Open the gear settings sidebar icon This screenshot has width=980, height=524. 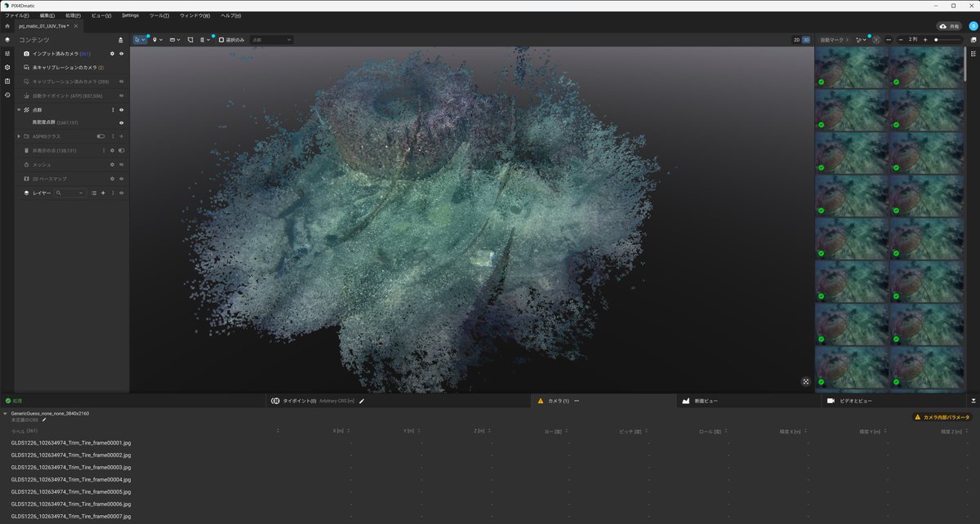7,67
